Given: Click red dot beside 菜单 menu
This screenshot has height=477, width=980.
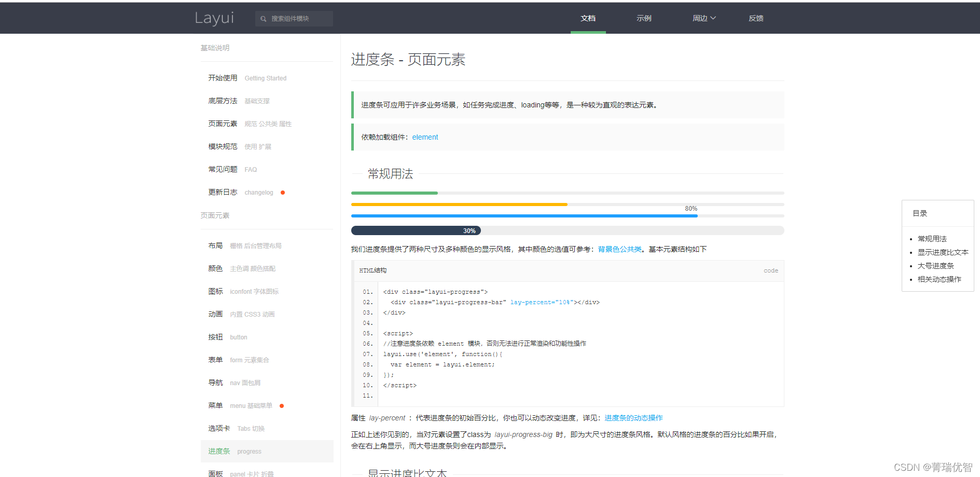Looking at the screenshot, I should [x=282, y=406].
